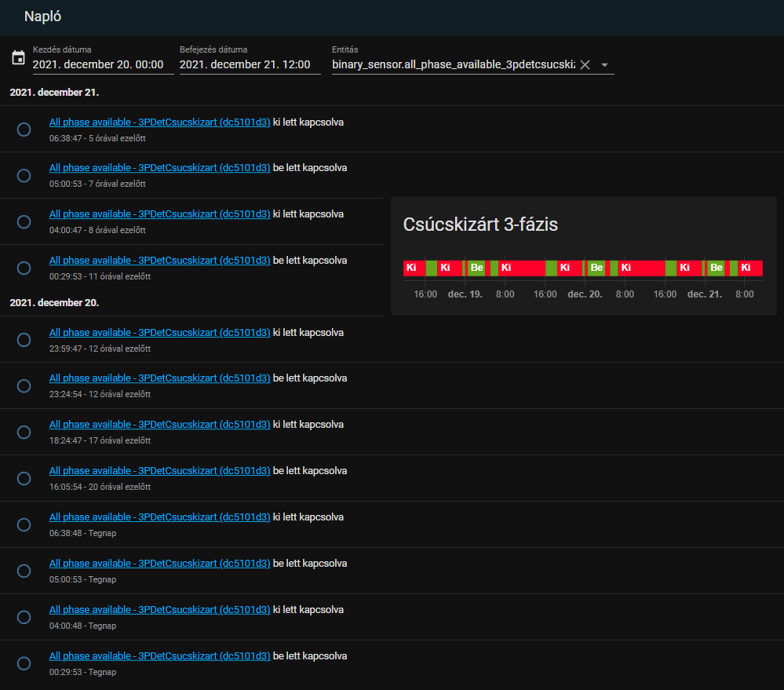Click the 'Napló' page title
Image resolution: width=784 pixels, height=690 pixels.
[x=43, y=16]
